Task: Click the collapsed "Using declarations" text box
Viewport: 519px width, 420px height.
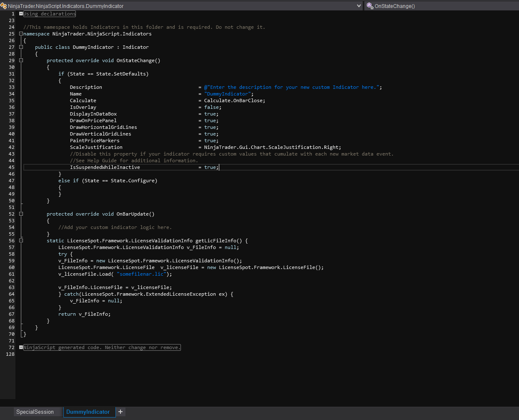Action: 50,14
